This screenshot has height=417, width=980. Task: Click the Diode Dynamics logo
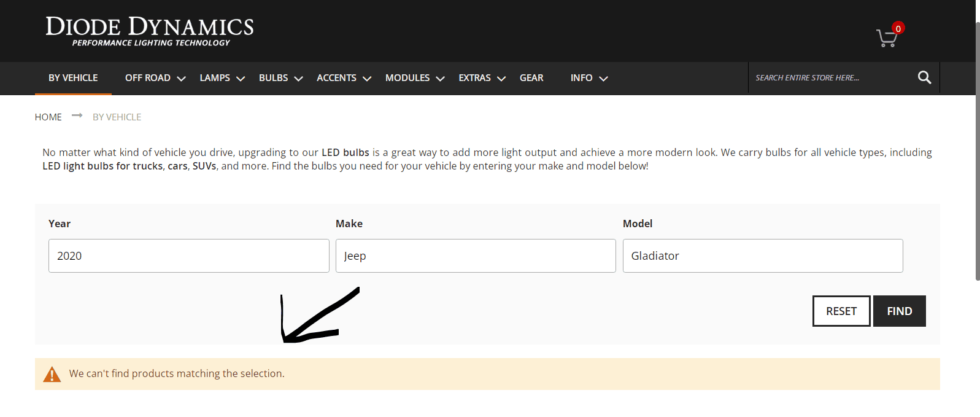click(150, 31)
